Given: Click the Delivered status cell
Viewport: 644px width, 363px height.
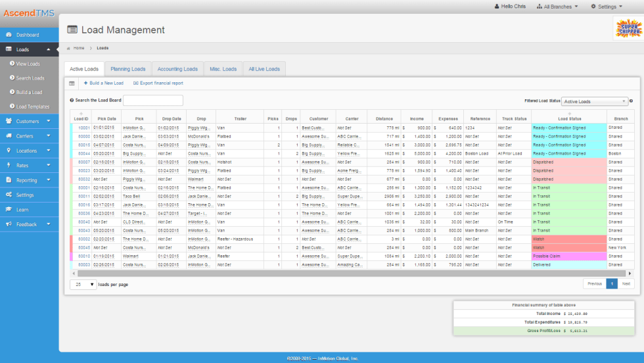Looking at the screenshot, I should click(x=569, y=265).
